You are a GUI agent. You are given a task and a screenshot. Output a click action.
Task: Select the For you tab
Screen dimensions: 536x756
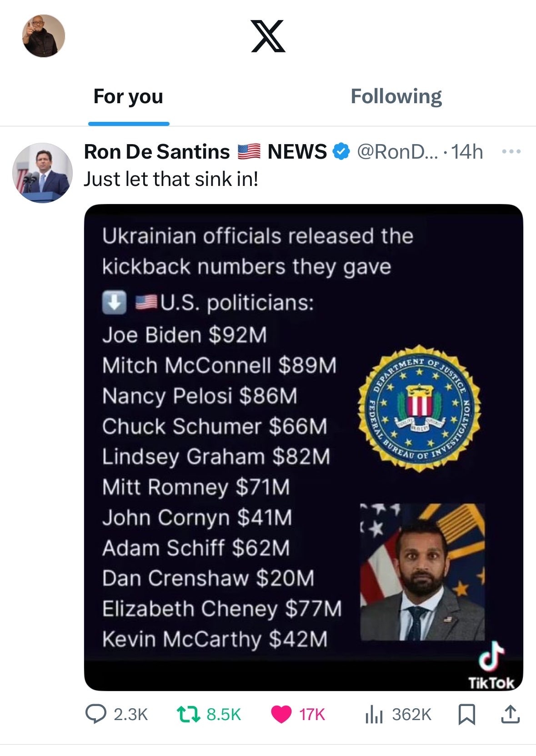pyautogui.click(x=128, y=96)
